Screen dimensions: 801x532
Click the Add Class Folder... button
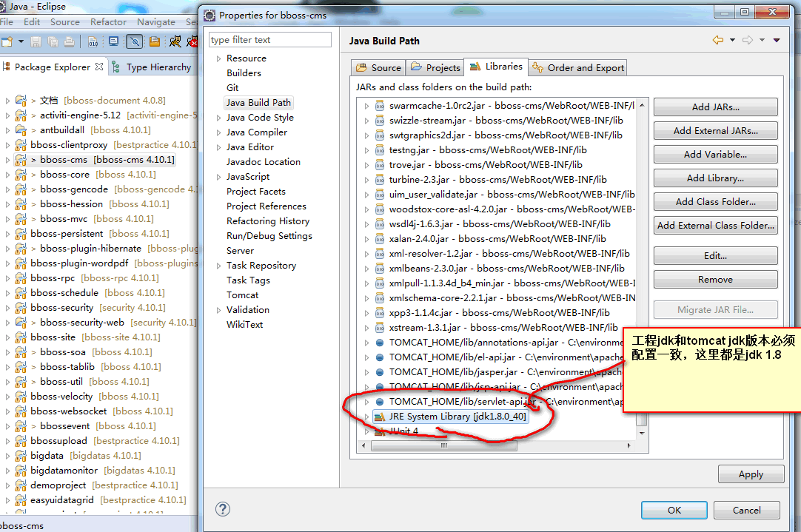(715, 202)
